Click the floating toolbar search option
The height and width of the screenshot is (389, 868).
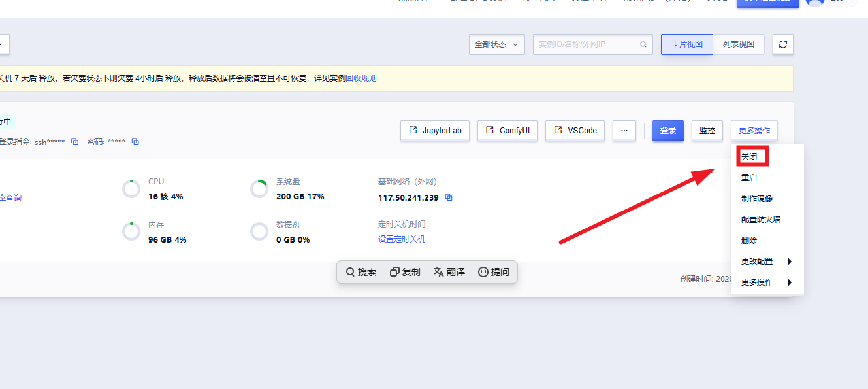click(361, 272)
